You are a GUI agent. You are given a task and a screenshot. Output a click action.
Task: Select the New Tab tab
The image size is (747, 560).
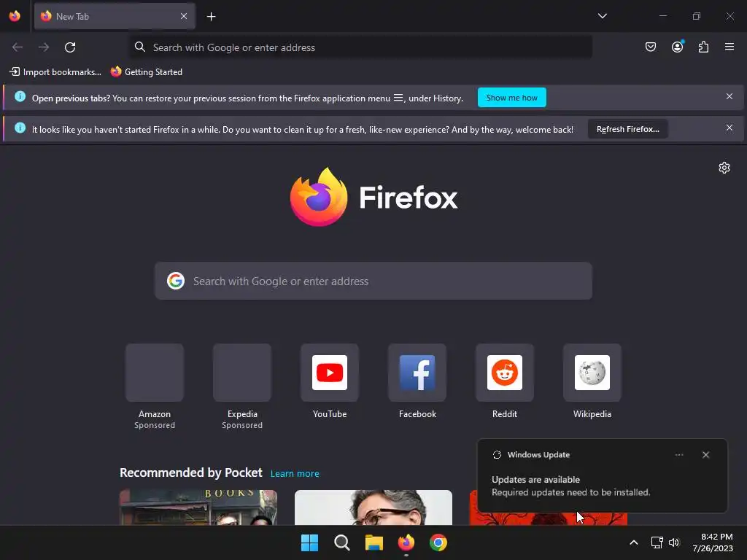(x=115, y=16)
